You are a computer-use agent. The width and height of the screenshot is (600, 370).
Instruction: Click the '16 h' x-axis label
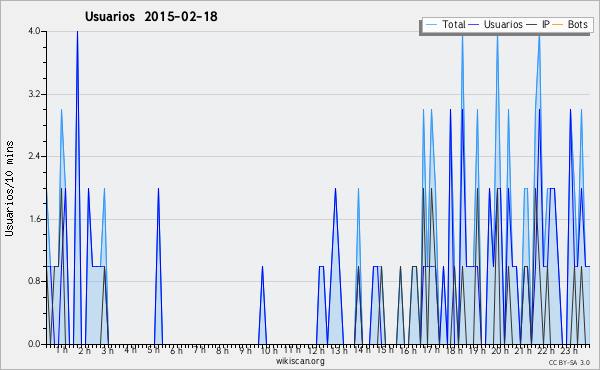click(x=408, y=350)
